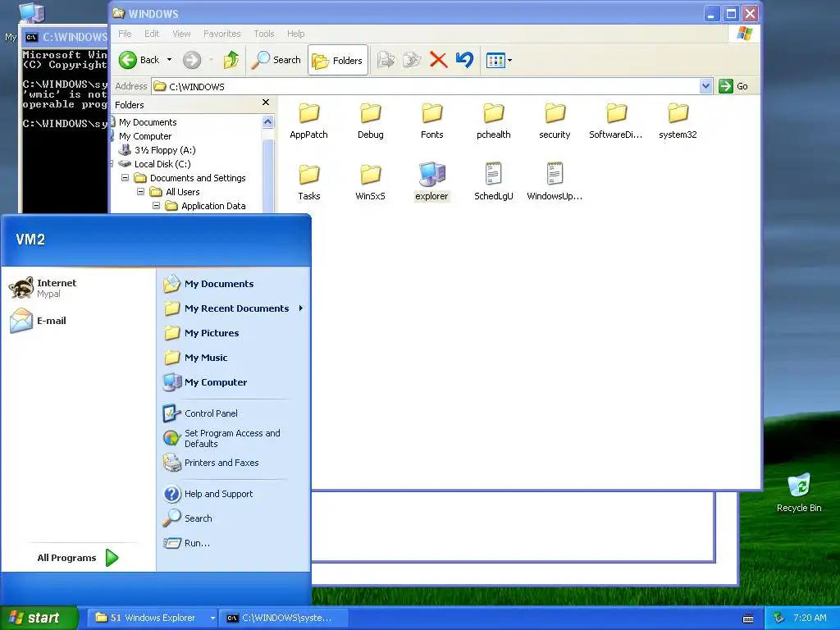Expand All Programs list
The height and width of the screenshot is (630, 840).
click(78, 558)
